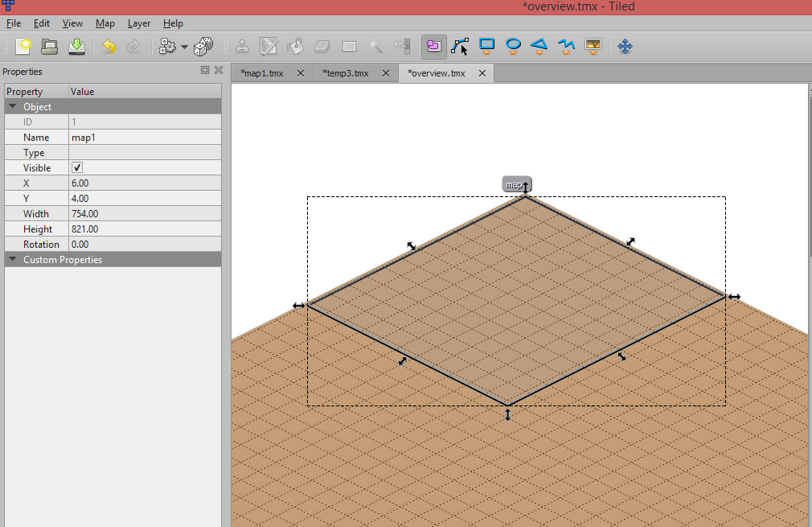Open the Layer menu
812x527 pixels.
139,23
